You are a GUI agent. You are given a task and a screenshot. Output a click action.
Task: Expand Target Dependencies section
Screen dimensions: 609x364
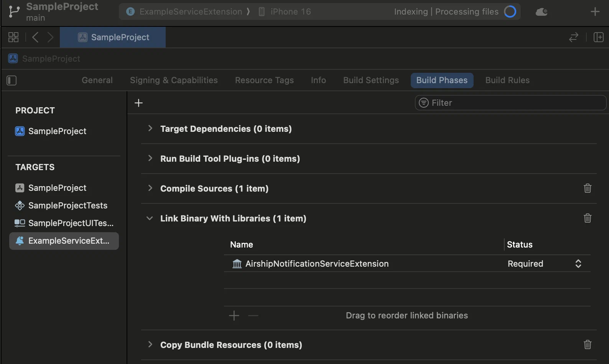(150, 128)
